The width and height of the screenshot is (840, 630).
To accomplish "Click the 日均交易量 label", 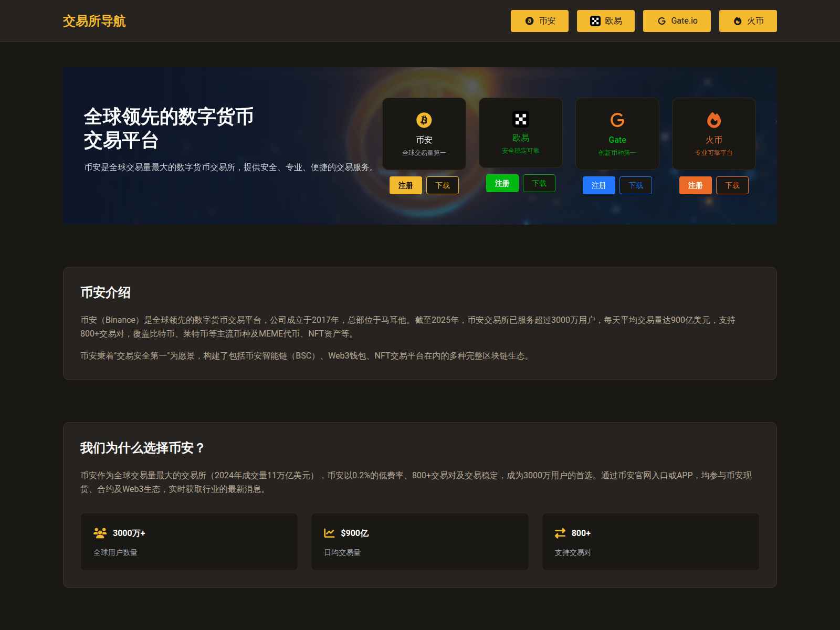I will (x=342, y=552).
